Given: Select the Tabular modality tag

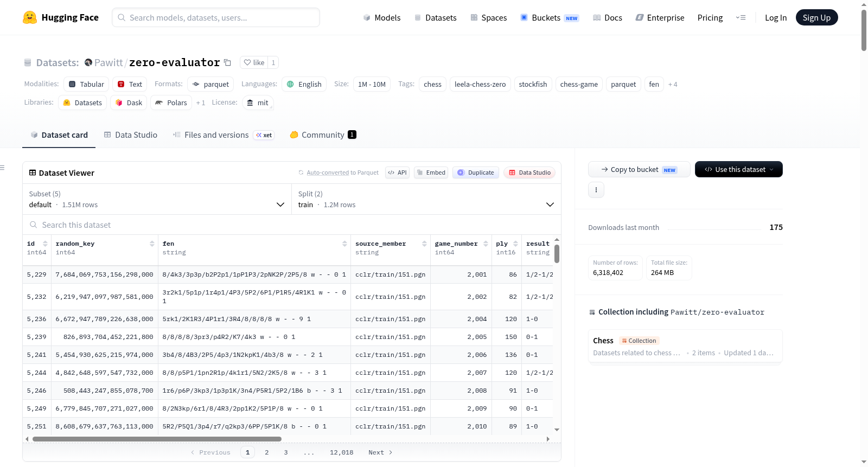Looking at the screenshot, I should [x=86, y=84].
